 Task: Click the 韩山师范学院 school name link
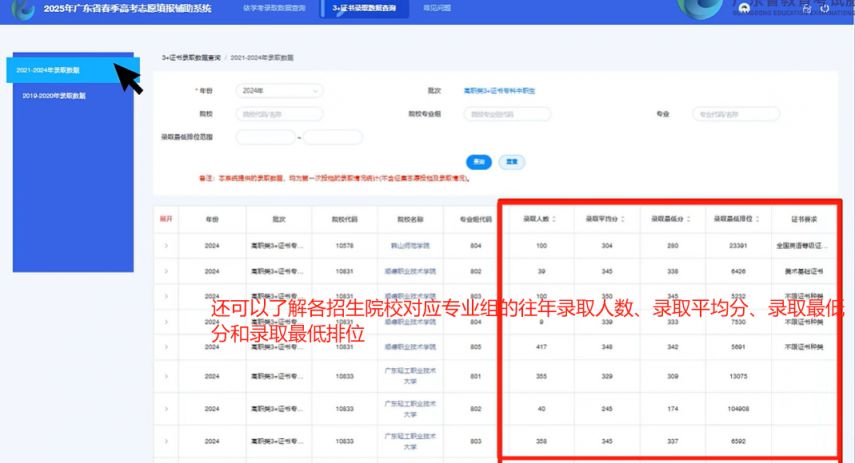(x=410, y=244)
